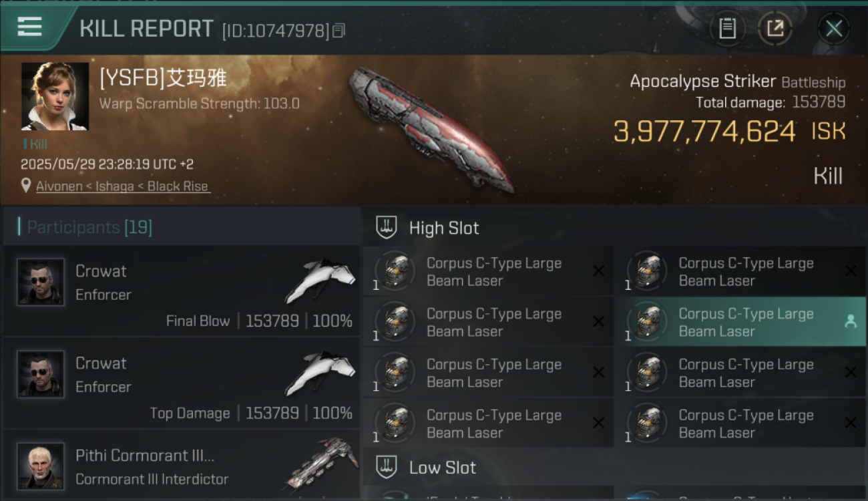Image resolution: width=868 pixels, height=501 pixels.
Task: Select Crowat Top Damage participant entry
Action: pos(182,383)
